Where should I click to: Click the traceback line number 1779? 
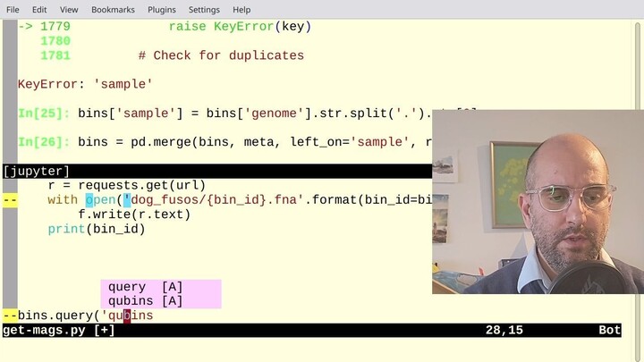(55, 27)
